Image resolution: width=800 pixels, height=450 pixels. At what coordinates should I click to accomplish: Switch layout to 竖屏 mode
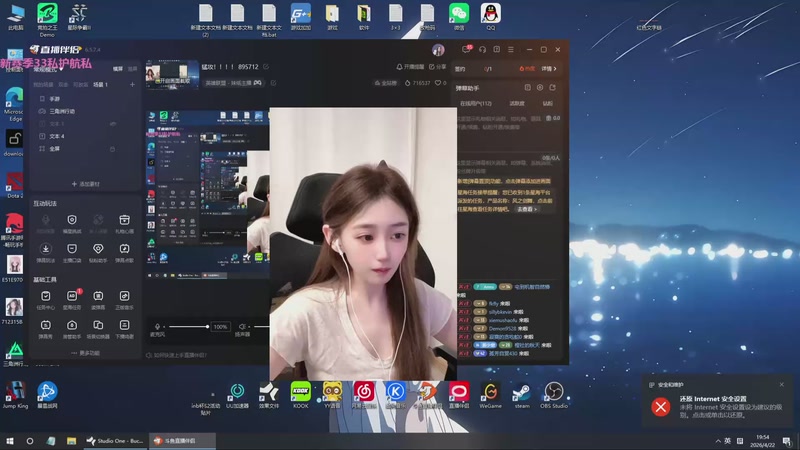tap(133, 68)
